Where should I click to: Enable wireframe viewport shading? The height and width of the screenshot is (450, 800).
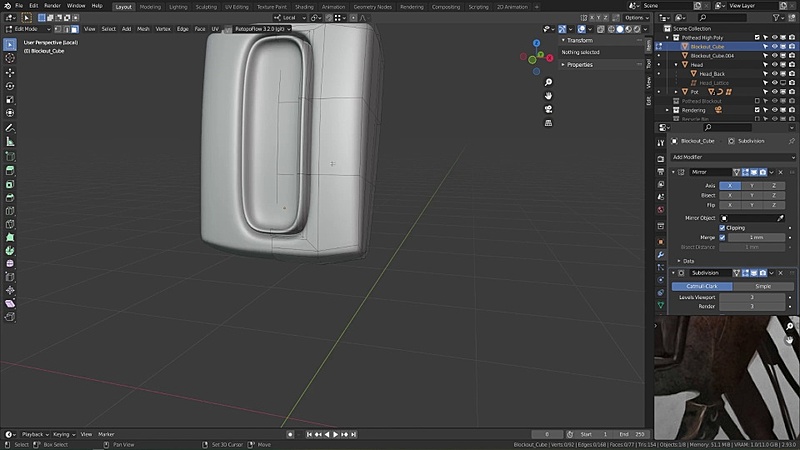611,29
